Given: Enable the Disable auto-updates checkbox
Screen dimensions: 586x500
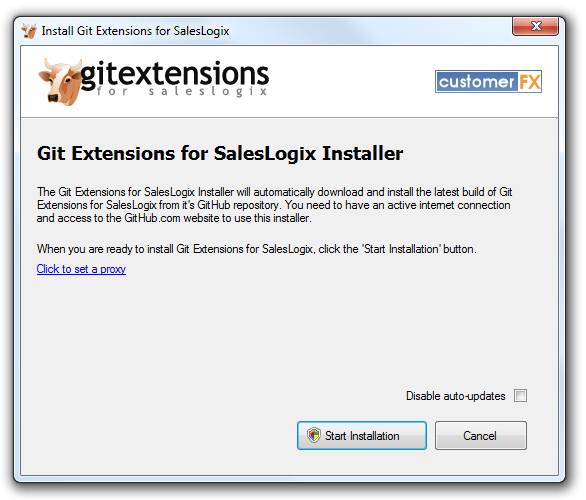Looking at the screenshot, I should click(x=520, y=395).
